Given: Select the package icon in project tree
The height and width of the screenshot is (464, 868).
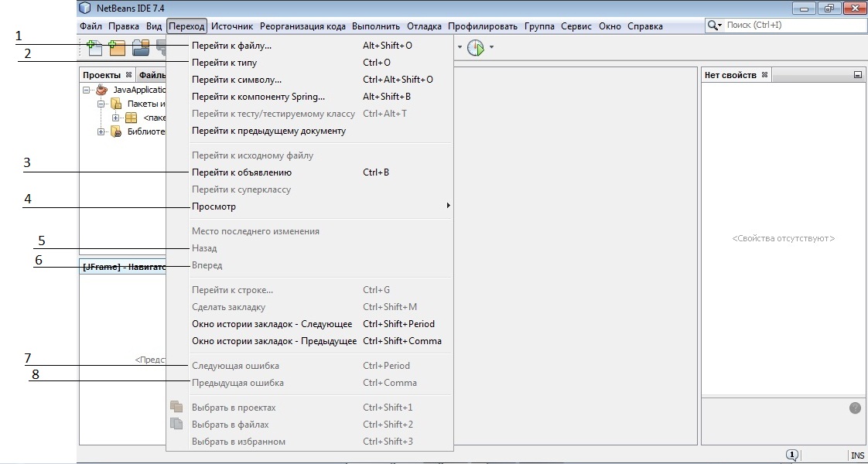Looking at the screenshot, I should pos(131,118).
